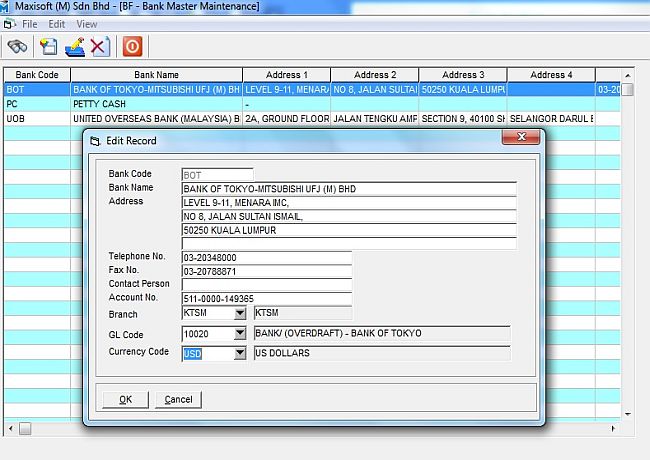Close the Edit Record dialog

pos(520,139)
